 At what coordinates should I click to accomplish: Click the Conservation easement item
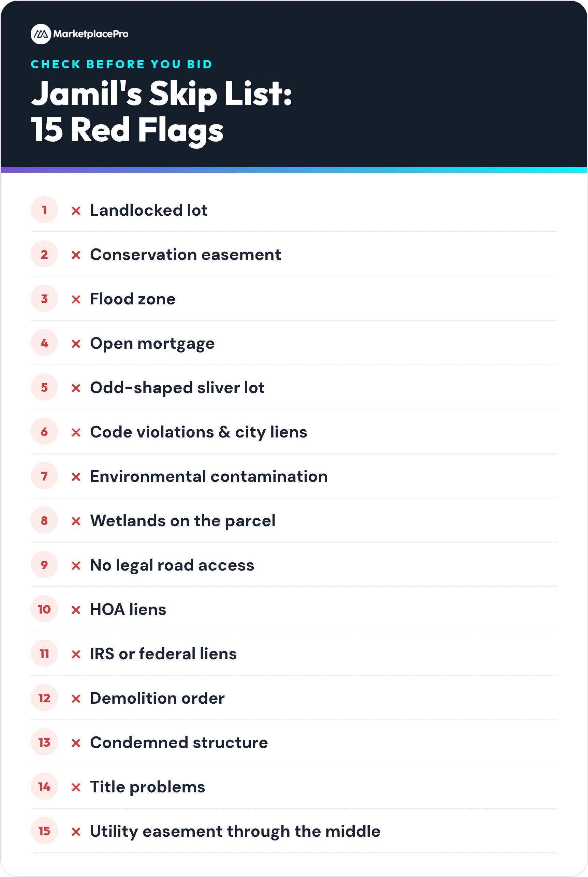tap(186, 255)
